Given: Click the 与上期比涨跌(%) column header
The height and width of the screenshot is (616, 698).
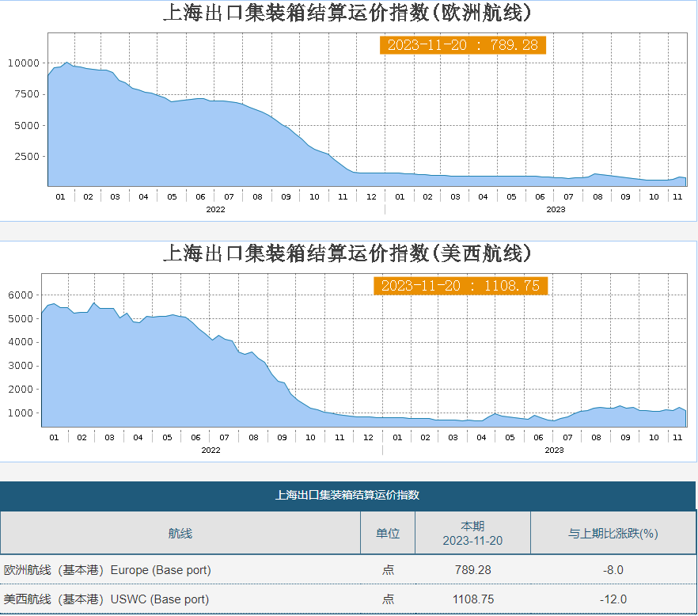Looking at the screenshot, I should tap(613, 533).
